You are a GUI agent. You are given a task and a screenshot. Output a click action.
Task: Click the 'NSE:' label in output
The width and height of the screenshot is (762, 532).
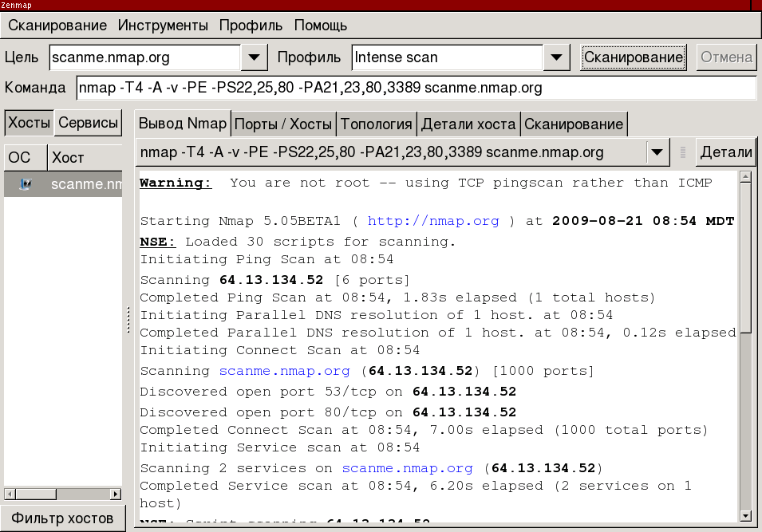point(157,242)
